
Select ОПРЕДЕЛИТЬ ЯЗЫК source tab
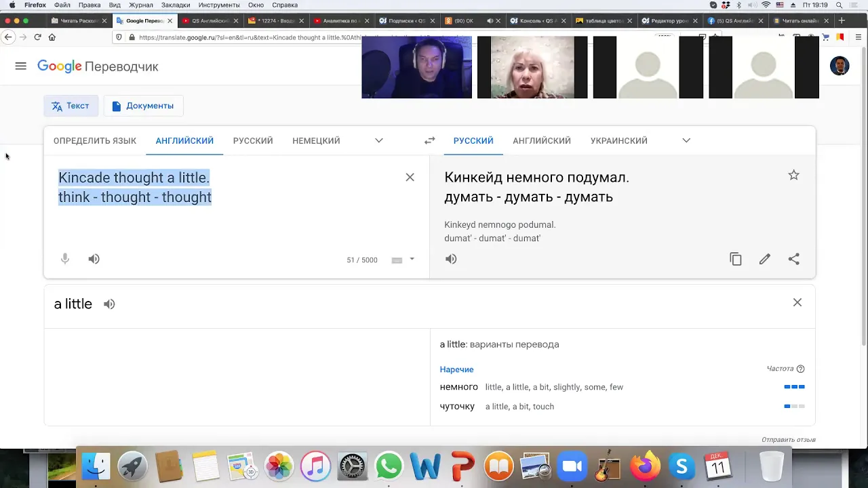pos(95,140)
